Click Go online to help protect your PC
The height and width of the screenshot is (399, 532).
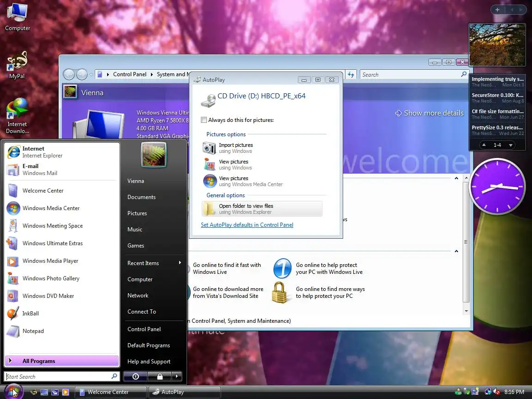coord(318,268)
